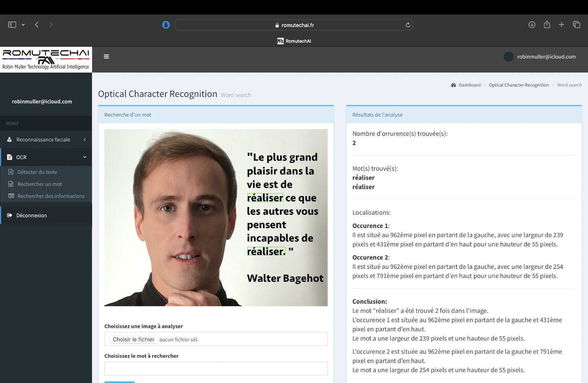Open Rechercher un mot menu item

[x=40, y=184]
